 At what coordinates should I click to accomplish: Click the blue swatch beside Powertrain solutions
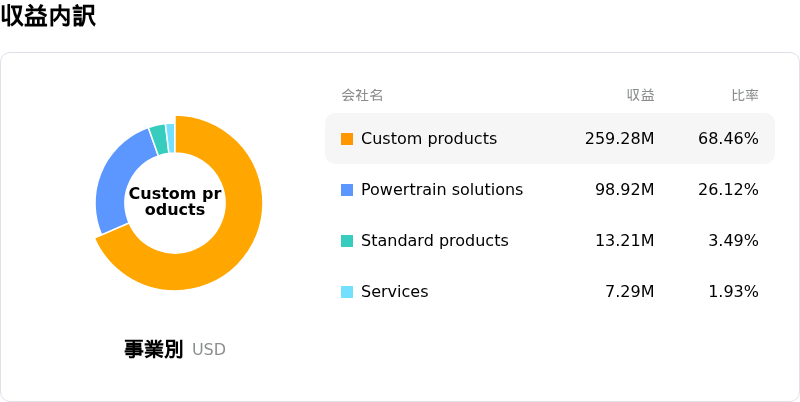coord(347,190)
